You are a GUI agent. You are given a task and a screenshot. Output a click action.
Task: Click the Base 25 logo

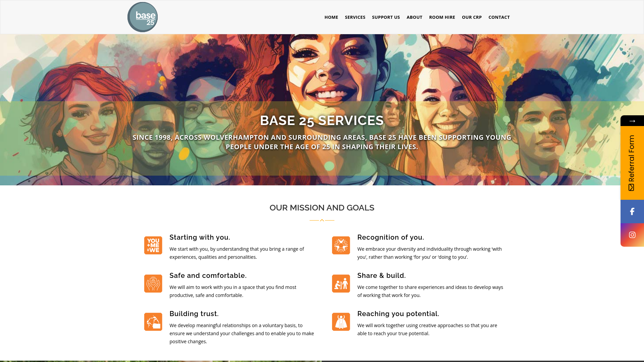coord(143,17)
